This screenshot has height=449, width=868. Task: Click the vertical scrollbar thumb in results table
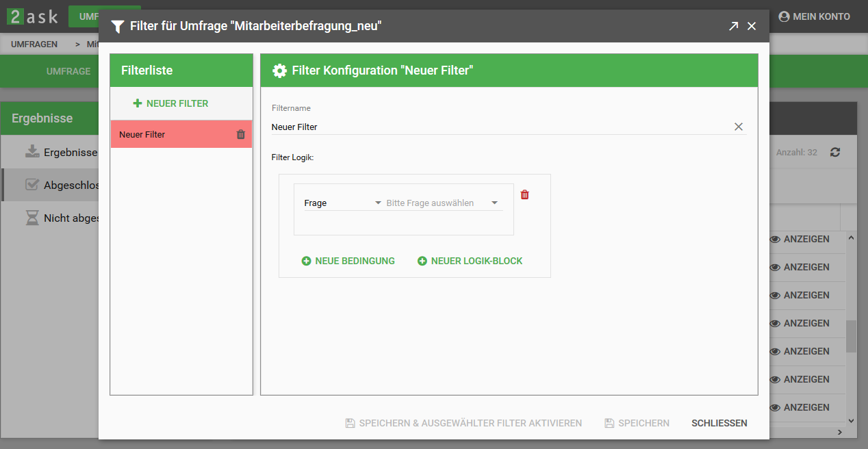852,336
